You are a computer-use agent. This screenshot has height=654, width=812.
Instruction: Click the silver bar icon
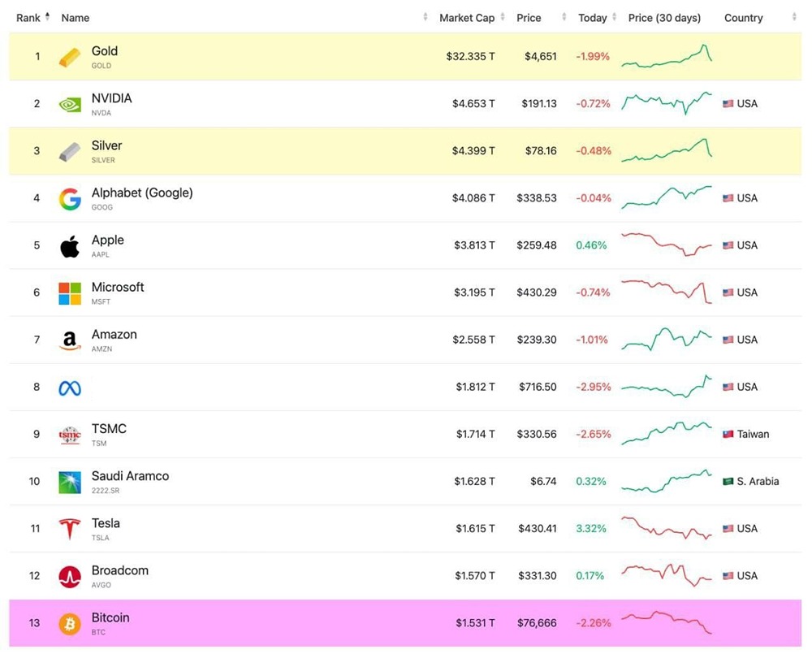pyautogui.click(x=70, y=151)
